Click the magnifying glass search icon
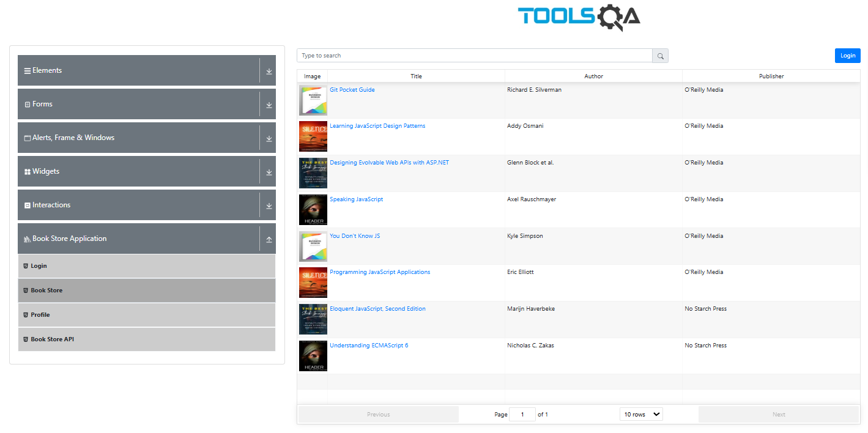868x433 pixels. [x=660, y=56]
